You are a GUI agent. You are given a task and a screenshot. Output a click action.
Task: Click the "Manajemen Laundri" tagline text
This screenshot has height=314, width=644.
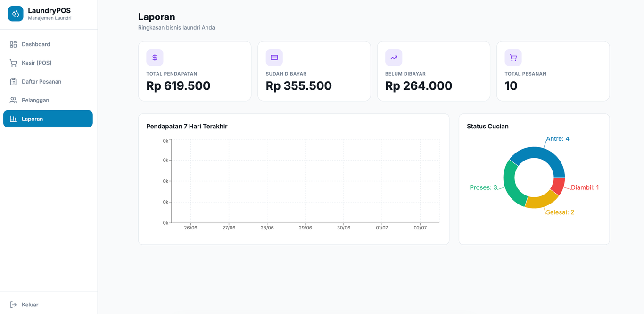click(50, 18)
